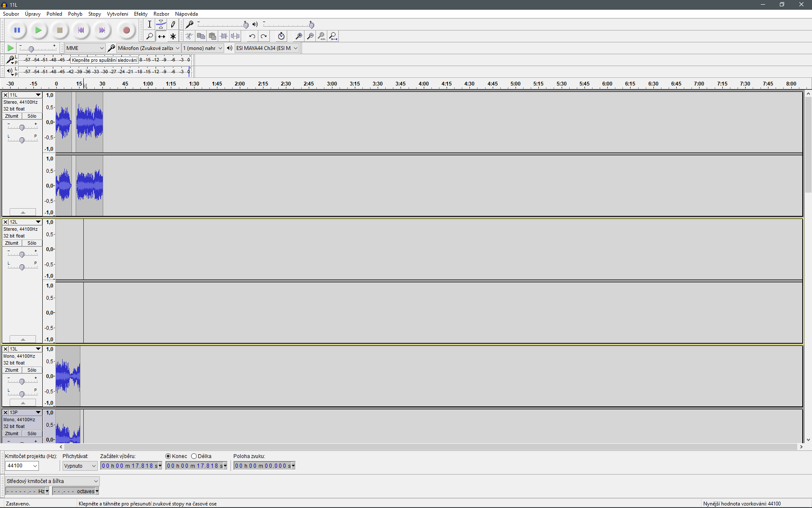Click the selection start time field
The image size is (812, 508).
pyautogui.click(x=131, y=466)
